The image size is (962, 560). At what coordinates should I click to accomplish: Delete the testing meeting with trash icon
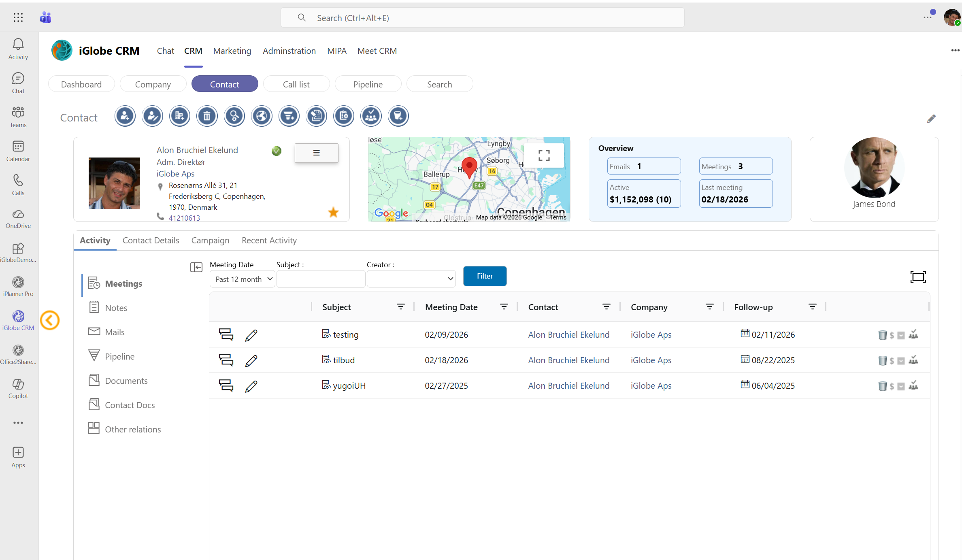(882, 335)
